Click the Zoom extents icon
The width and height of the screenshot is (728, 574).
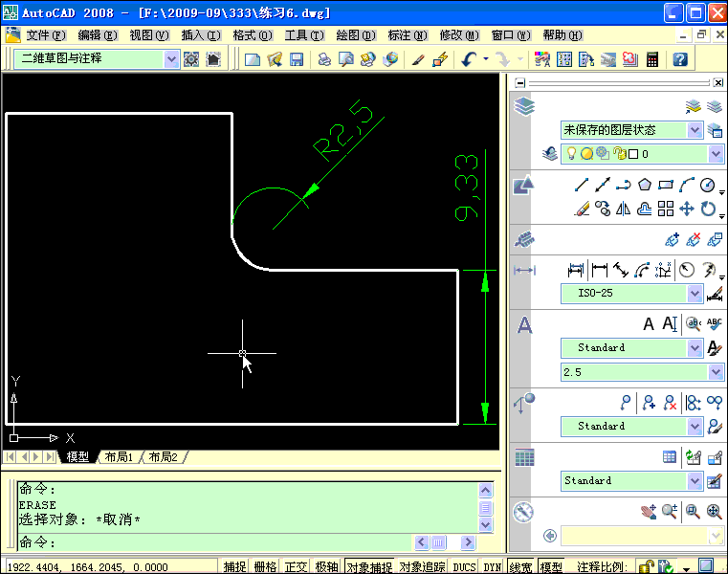click(714, 511)
